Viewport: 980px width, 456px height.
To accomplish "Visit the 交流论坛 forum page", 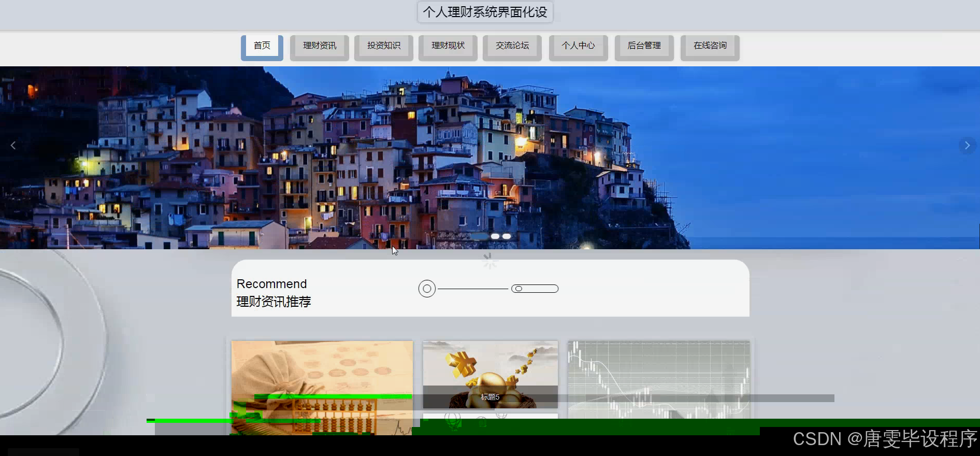I will pos(512,48).
